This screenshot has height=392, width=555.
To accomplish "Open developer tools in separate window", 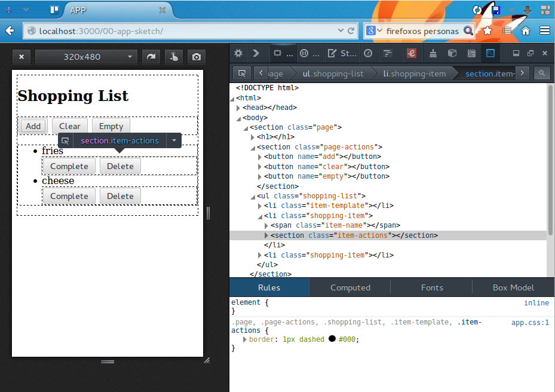I will [531, 53].
